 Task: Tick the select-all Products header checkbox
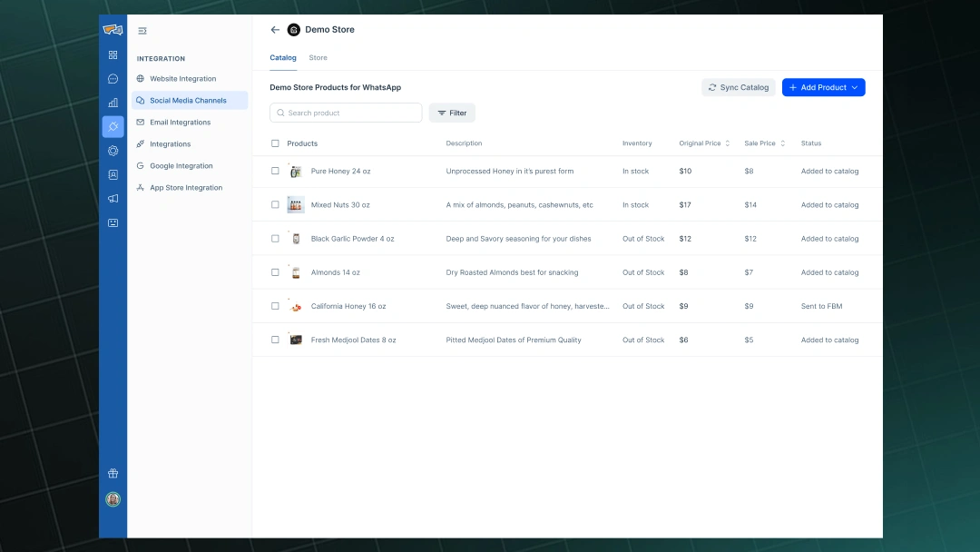click(276, 143)
